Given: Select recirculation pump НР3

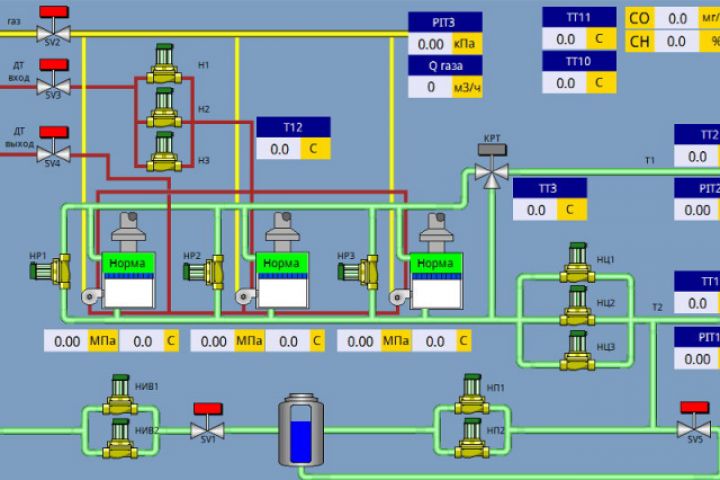Looking at the screenshot, I should (x=358, y=272).
